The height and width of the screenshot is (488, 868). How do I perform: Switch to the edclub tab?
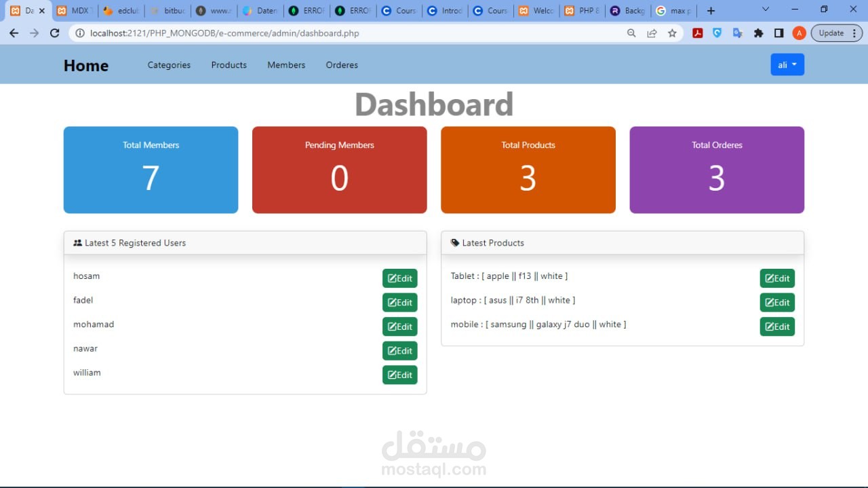click(x=120, y=11)
